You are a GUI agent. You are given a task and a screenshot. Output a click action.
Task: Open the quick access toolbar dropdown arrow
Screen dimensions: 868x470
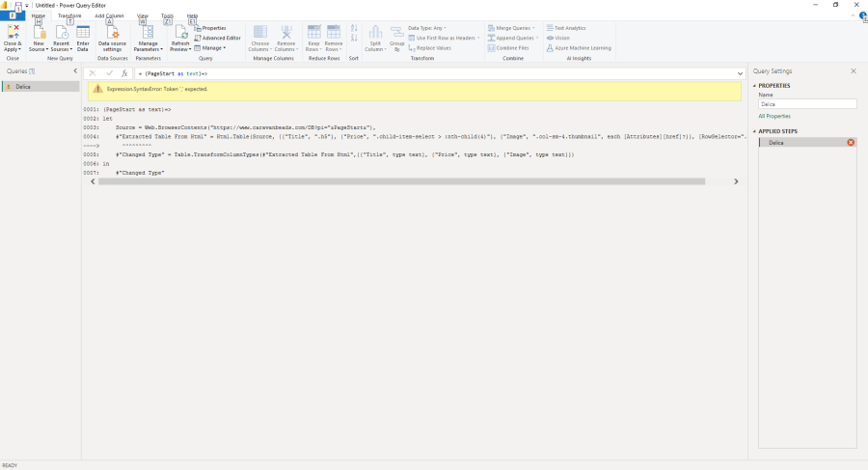(27, 6)
